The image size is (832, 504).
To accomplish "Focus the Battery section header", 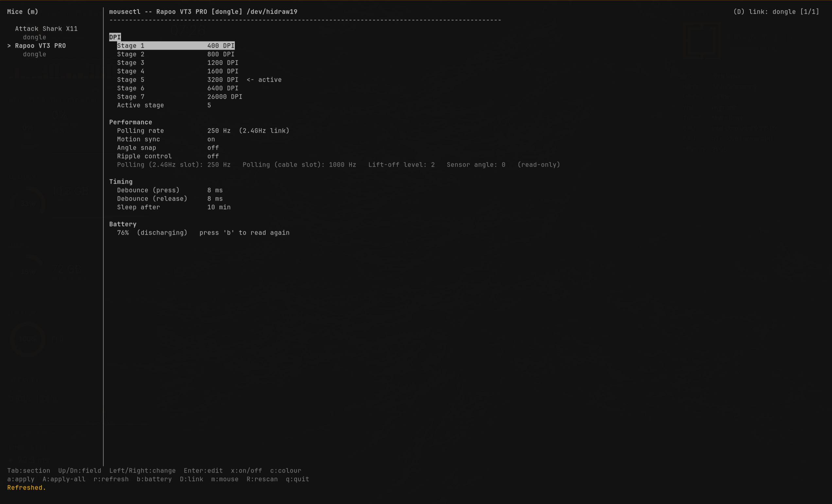I will [x=123, y=224].
